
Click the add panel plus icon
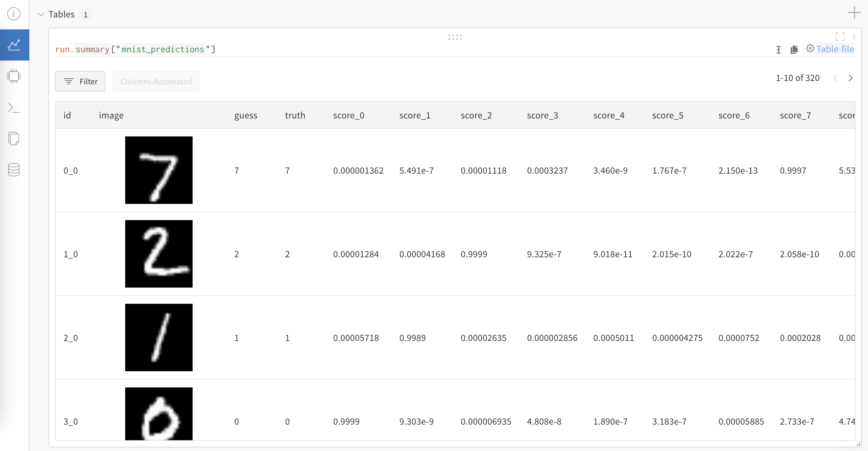click(x=854, y=13)
